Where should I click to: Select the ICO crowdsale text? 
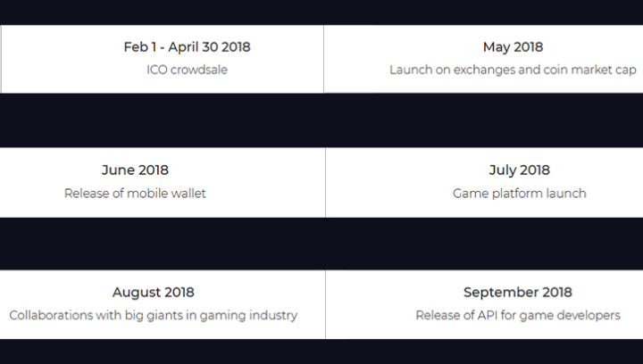(x=187, y=70)
